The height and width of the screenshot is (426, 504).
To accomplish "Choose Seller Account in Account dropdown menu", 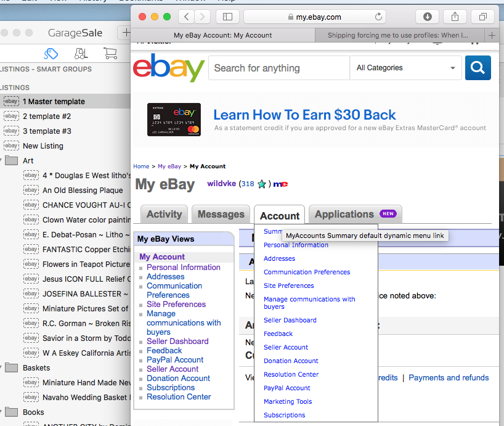I will (286, 347).
